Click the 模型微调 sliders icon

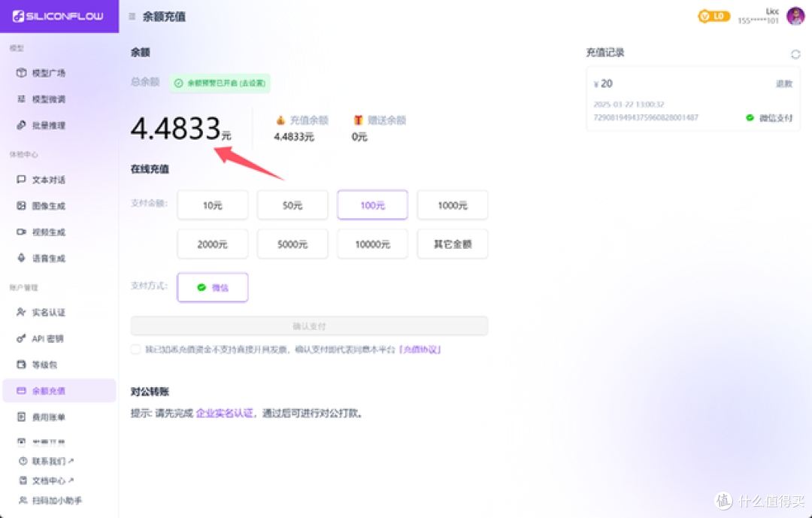pyautogui.click(x=21, y=98)
